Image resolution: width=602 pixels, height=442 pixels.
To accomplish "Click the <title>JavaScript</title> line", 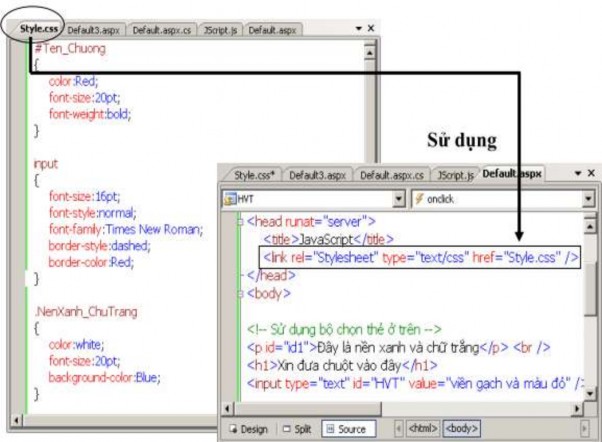I will point(328,239).
